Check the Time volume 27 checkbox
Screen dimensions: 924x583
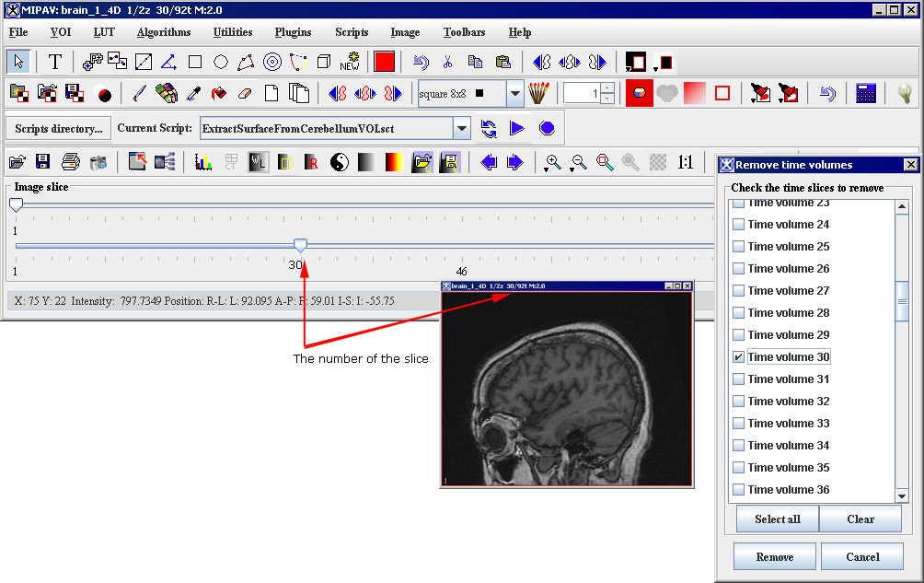click(738, 291)
